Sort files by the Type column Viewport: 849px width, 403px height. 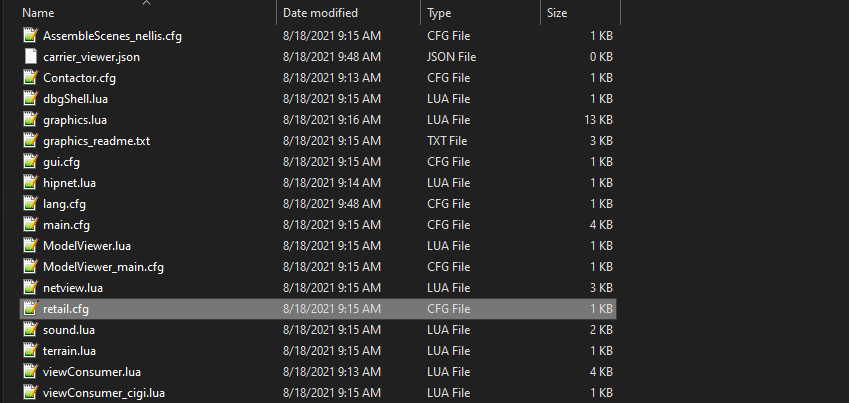tap(440, 13)
